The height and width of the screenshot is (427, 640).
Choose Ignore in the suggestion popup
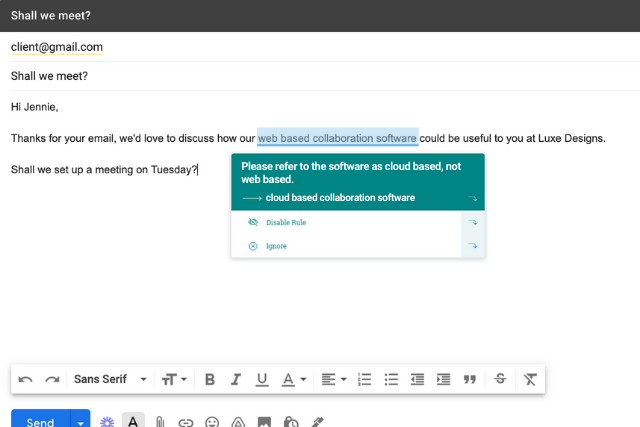(276, 246)
